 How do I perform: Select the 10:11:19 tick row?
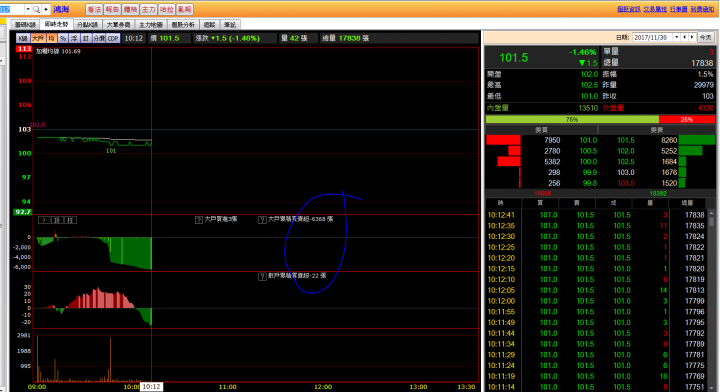(596, 376)
